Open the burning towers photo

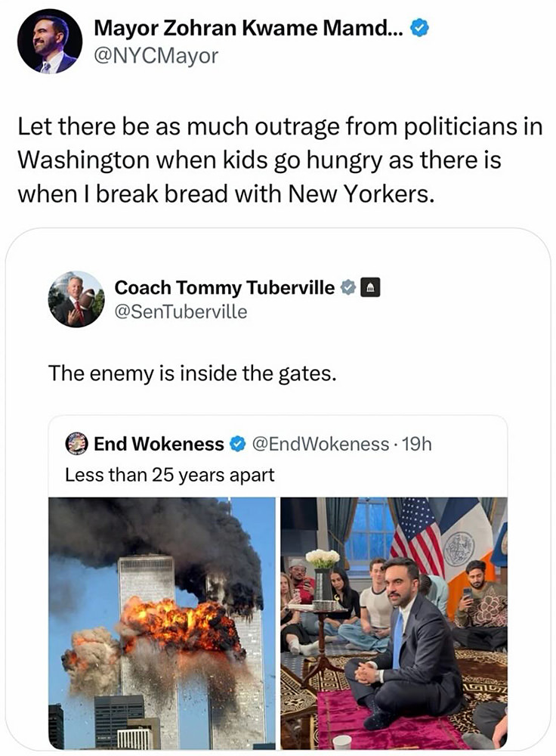(x=162, y=623)
